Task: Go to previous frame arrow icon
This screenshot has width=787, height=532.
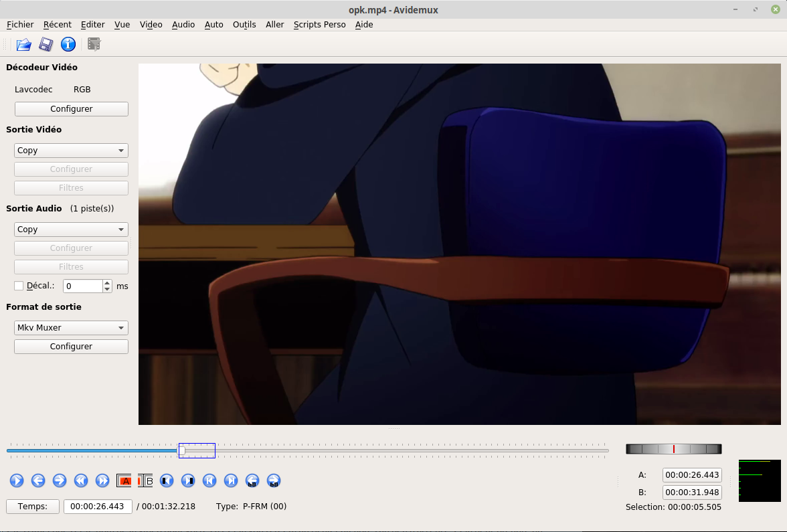Action: (x=38, y=480)
